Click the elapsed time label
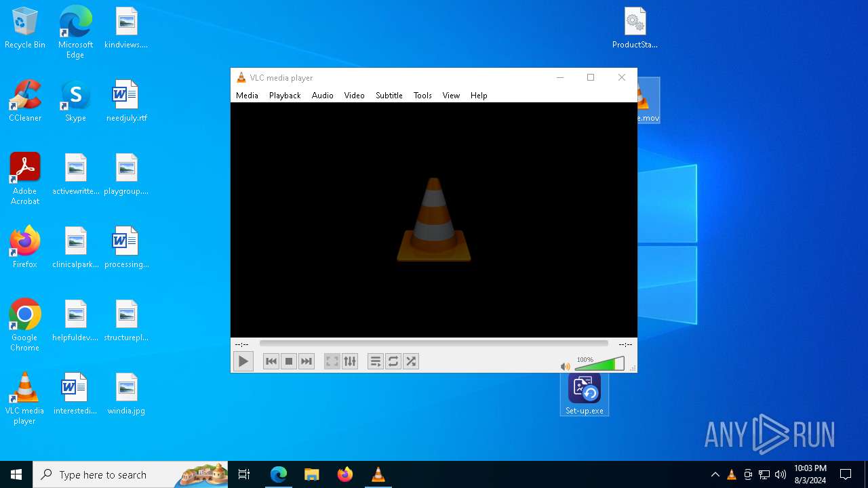 point(241,344)
